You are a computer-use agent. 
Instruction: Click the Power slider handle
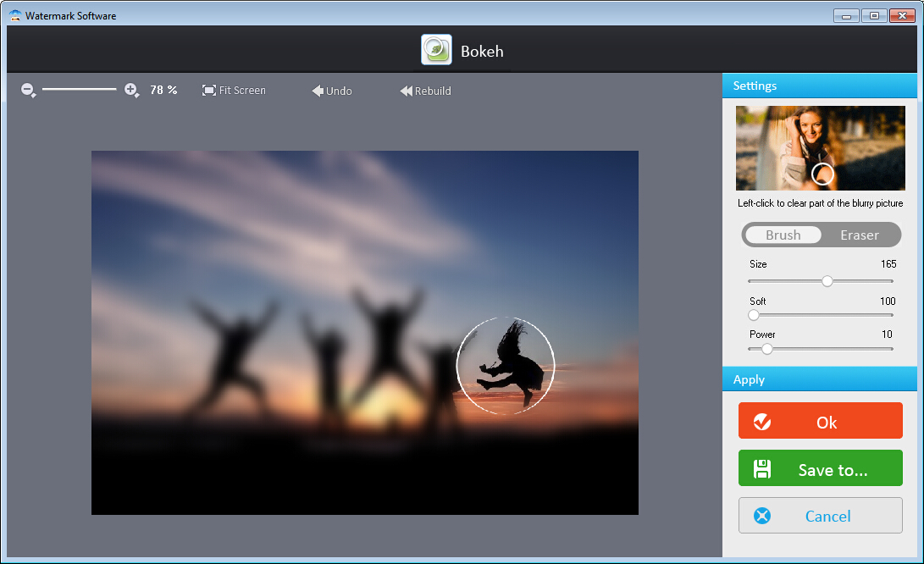click(766, 349)
